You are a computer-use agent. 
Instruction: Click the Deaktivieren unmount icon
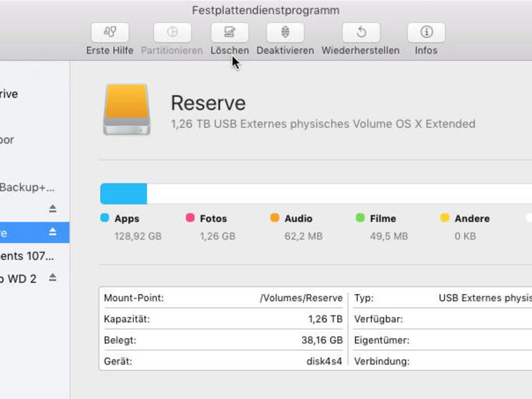[x=285, y=32]
